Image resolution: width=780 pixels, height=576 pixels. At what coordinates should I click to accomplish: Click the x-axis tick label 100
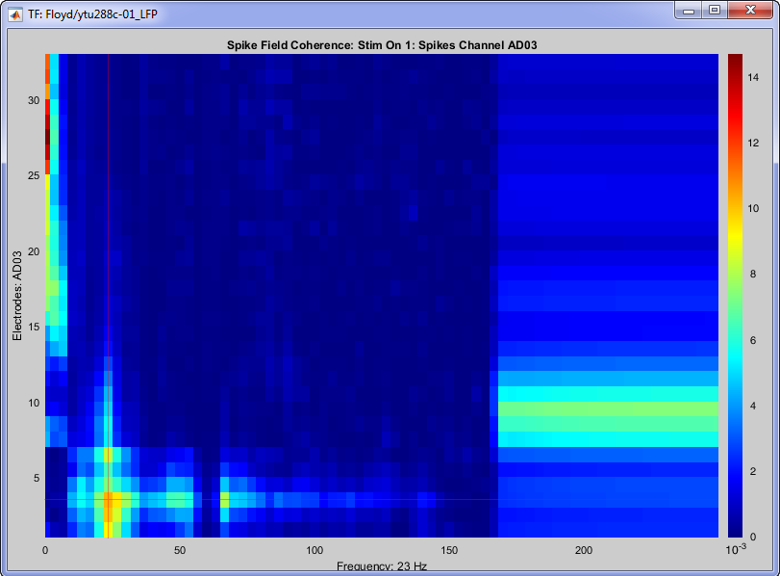click(x=315, y=551)
